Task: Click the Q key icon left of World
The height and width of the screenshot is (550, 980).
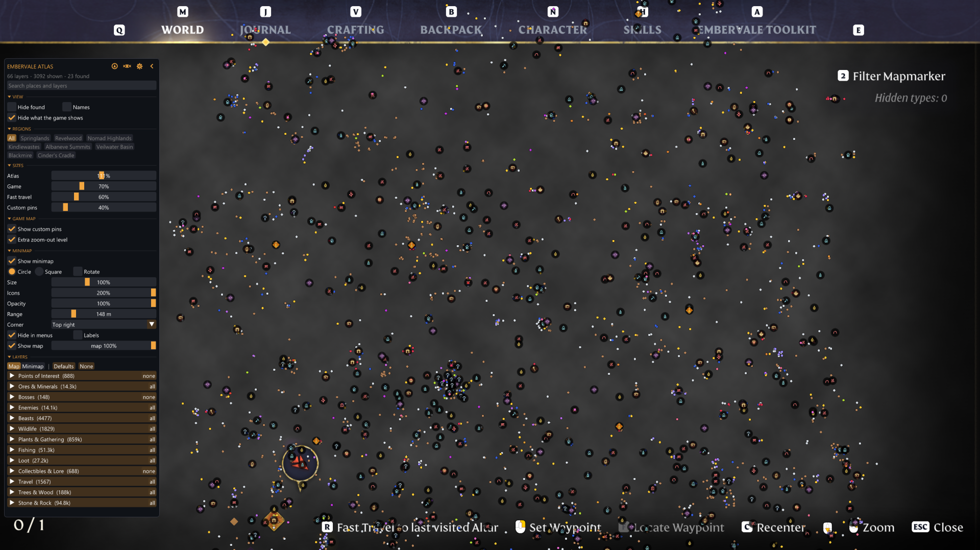Action: [x=119, y=30]
